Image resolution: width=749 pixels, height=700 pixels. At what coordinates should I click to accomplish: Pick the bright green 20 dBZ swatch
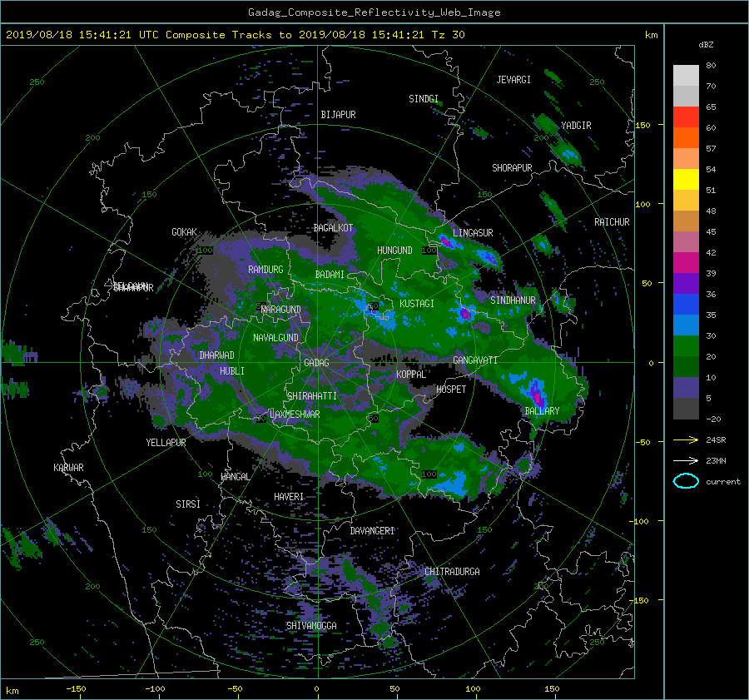pyautogui.click(x=686, y=346)
